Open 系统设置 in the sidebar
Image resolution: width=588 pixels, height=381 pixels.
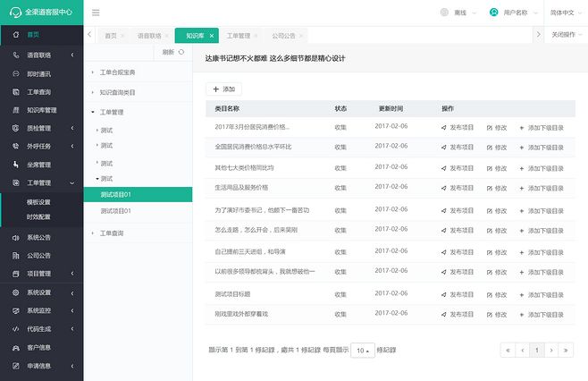tap(38, 292)
